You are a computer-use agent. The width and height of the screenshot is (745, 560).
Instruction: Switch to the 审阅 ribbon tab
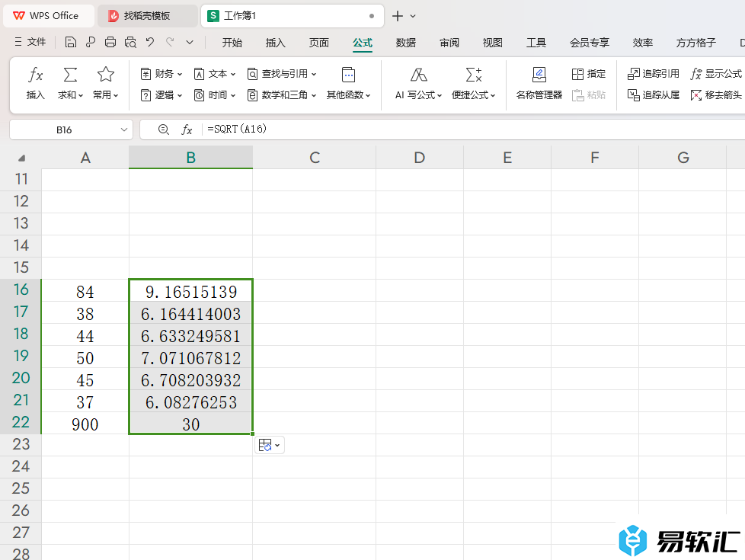coord(449,43)
